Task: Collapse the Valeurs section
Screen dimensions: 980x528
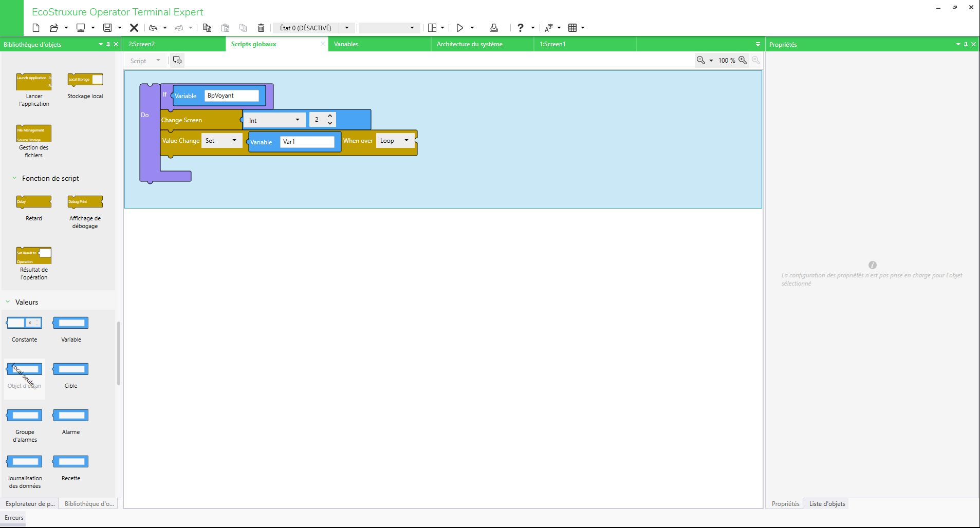Action: [x=8, y=302]
